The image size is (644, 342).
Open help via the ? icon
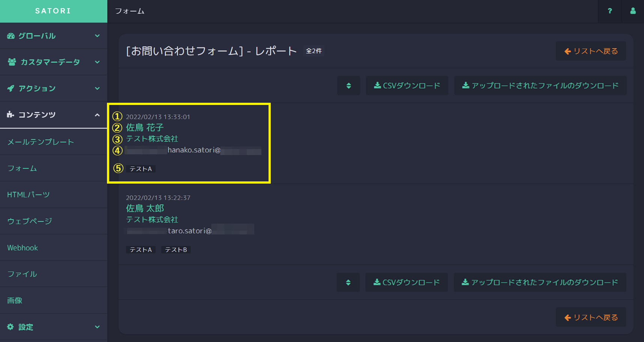click(x=609, y=11)
